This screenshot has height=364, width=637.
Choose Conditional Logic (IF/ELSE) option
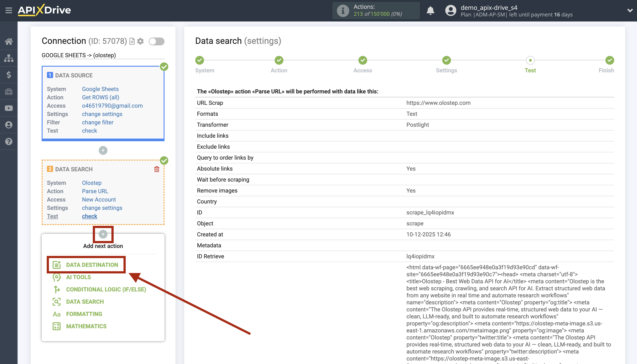click(106, 289)
